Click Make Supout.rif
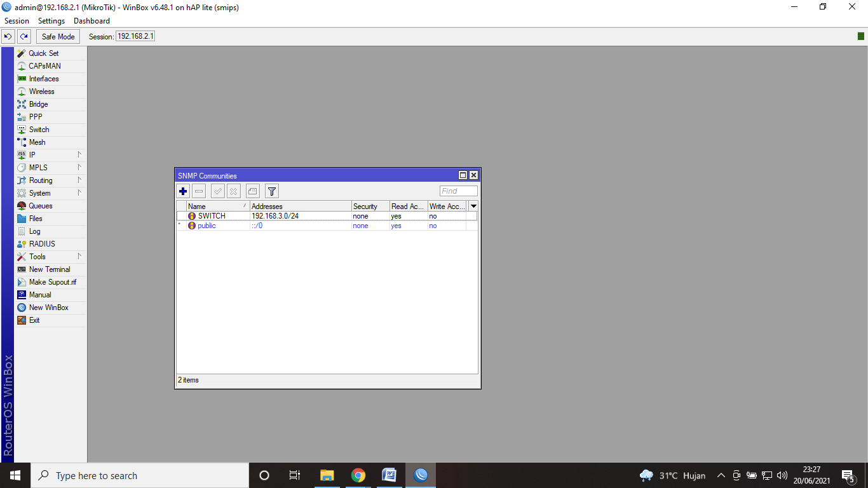The width and height of the screenshot is (868, 488). pyautogui.click(x=50, y=282)
